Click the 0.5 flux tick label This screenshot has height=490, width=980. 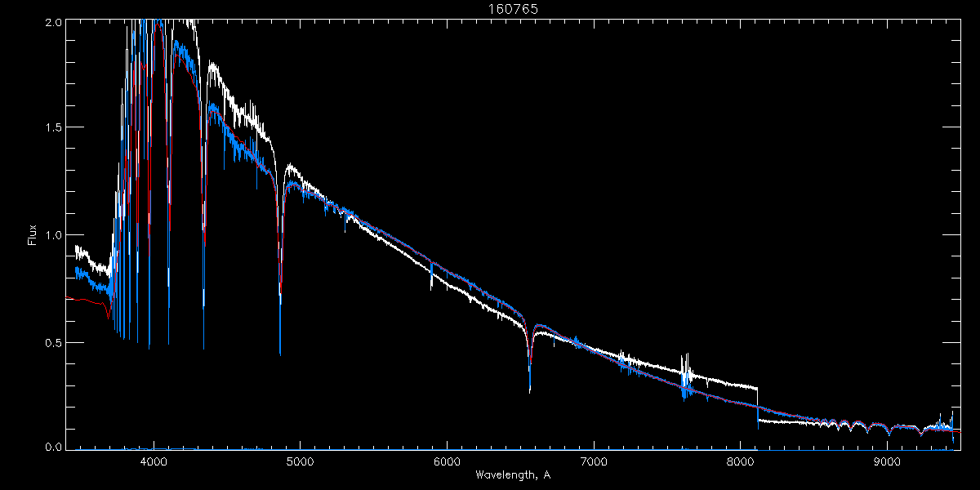[x=52, y=342]
